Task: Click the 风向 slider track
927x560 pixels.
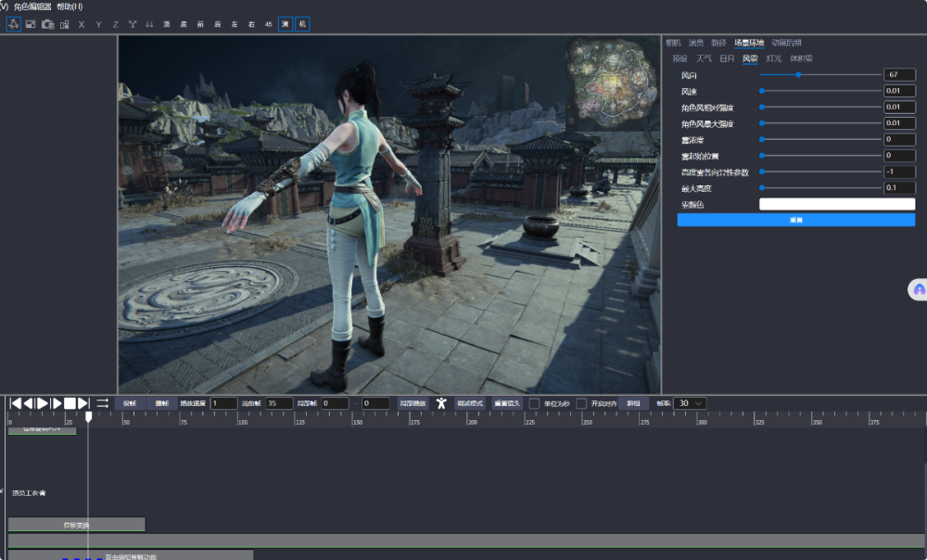Action: click(819, 75)
